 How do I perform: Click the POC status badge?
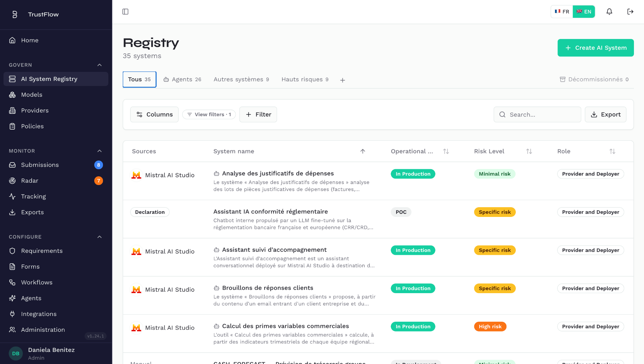pyautogui.click(x=401, y=212)
